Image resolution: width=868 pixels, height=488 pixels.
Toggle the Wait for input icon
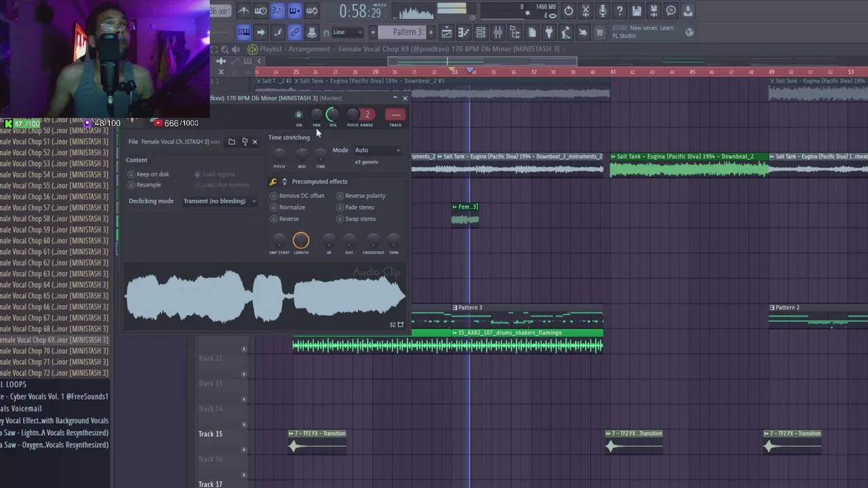coord(260,11)
